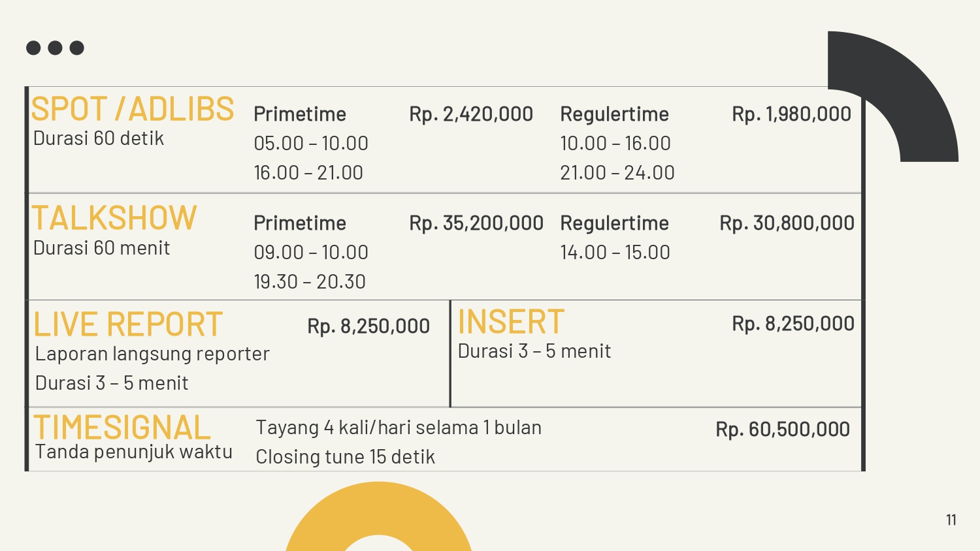The image size is (980, 551).
Task: Select the Rp. 30,800,000 talkshow price
Action: 787,223
